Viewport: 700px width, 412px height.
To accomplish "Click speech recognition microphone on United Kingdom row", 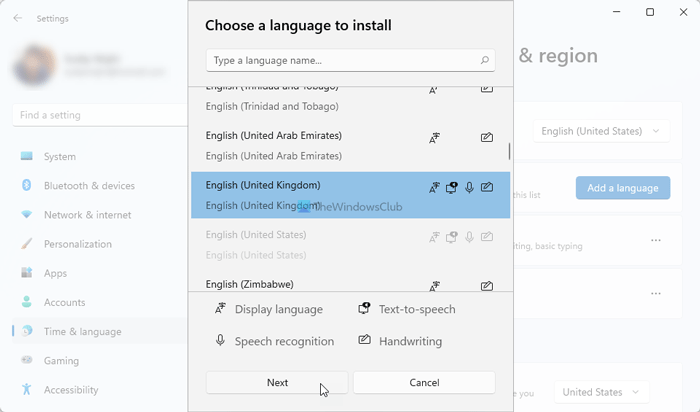I will click(469, 187).
